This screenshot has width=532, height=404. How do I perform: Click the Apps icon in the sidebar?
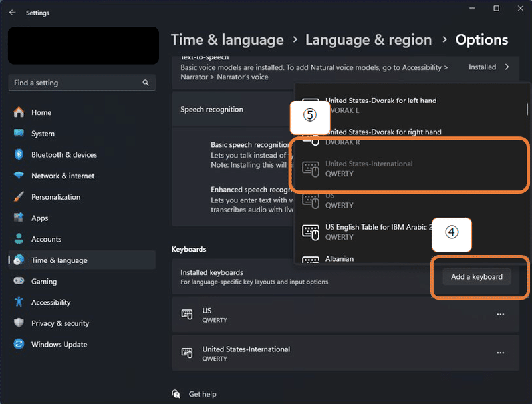[19, 218]
